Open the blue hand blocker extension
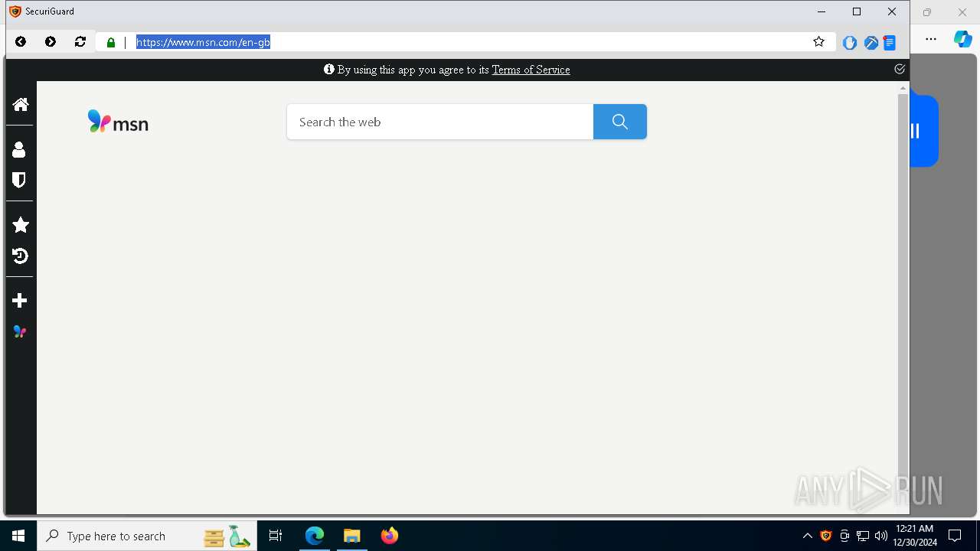 tap(850, 43)
